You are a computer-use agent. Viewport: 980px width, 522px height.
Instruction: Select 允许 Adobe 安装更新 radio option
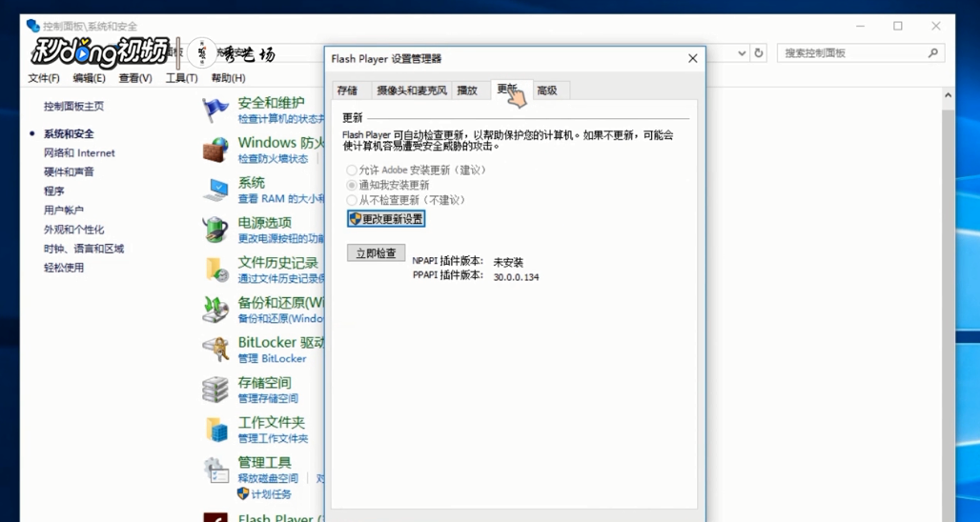coord(352,170)
